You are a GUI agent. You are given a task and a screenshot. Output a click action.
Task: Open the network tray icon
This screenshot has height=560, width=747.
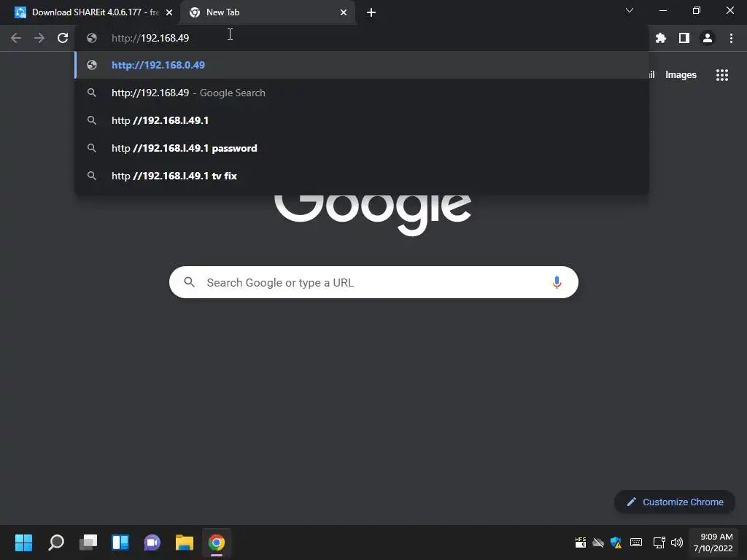point(659,542)
